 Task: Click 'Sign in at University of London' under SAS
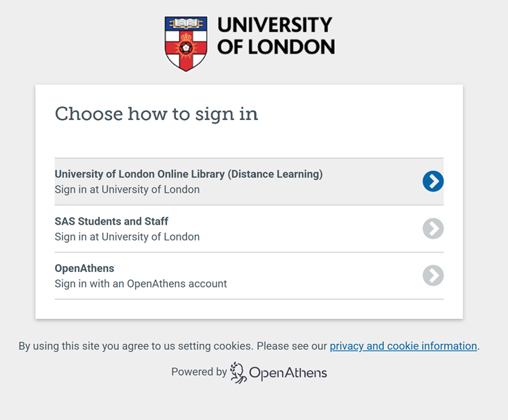point(127,237)
